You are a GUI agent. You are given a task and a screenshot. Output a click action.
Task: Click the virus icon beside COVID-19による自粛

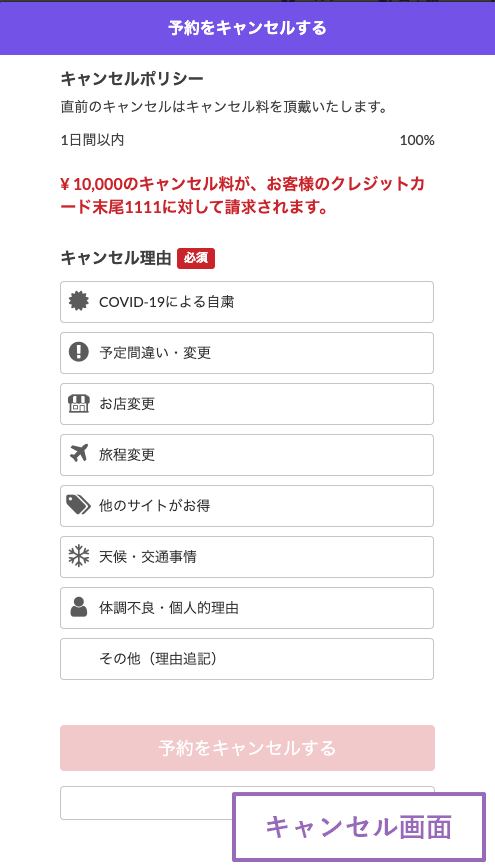coord(79,302)
